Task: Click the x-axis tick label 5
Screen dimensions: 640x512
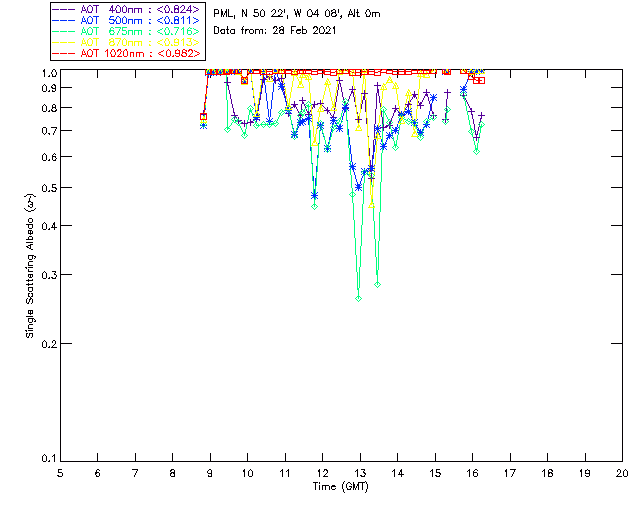Action: pos(60,473)
